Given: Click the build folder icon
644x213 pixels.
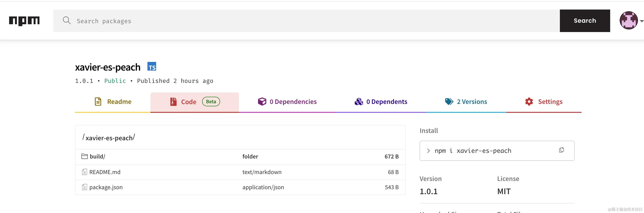Looking at the screenshot, I should [85, 156].
